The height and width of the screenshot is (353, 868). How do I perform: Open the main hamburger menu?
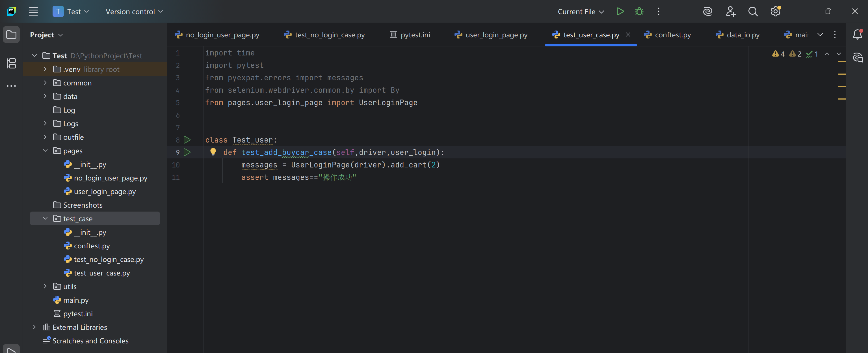click(x=33, y=12)
